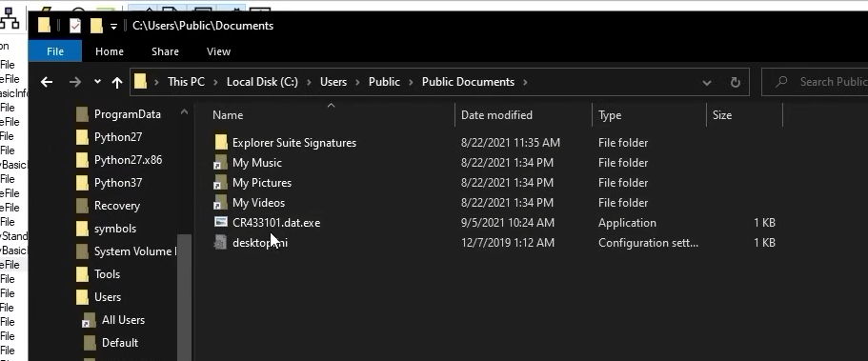Click the network diagram icon in background window
The width and height of the screenshot is (868, 361).
(x=10, y=19)
